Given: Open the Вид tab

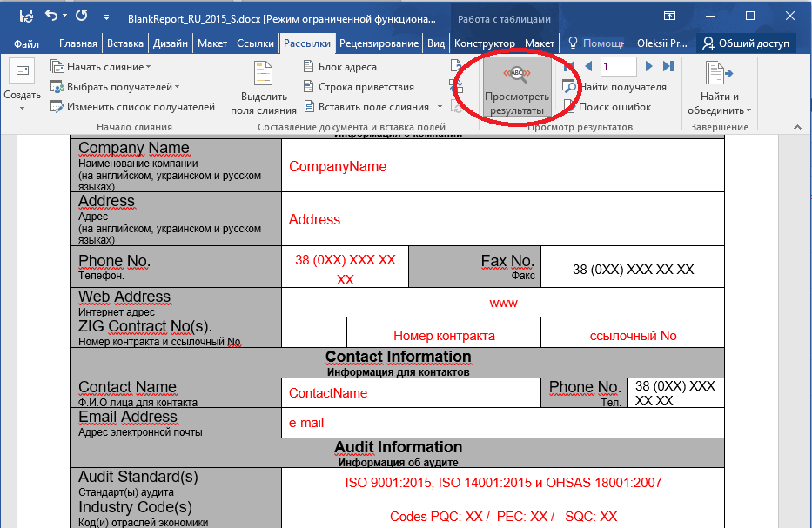Looking at the screenshot, I should tap(436, 43).
